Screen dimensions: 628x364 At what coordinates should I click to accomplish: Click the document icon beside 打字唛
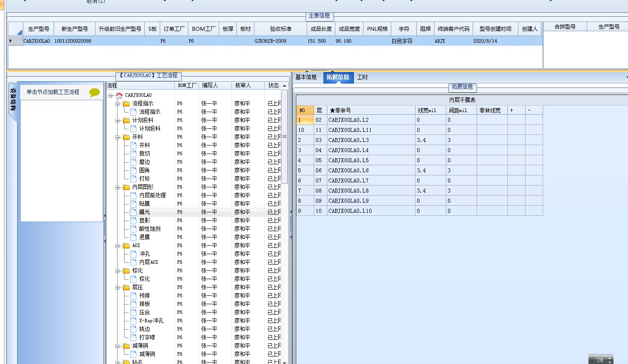pos(133,337)
